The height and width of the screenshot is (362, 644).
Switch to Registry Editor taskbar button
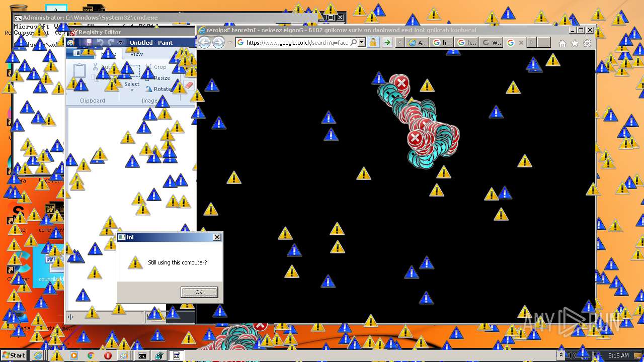(159, 355)
